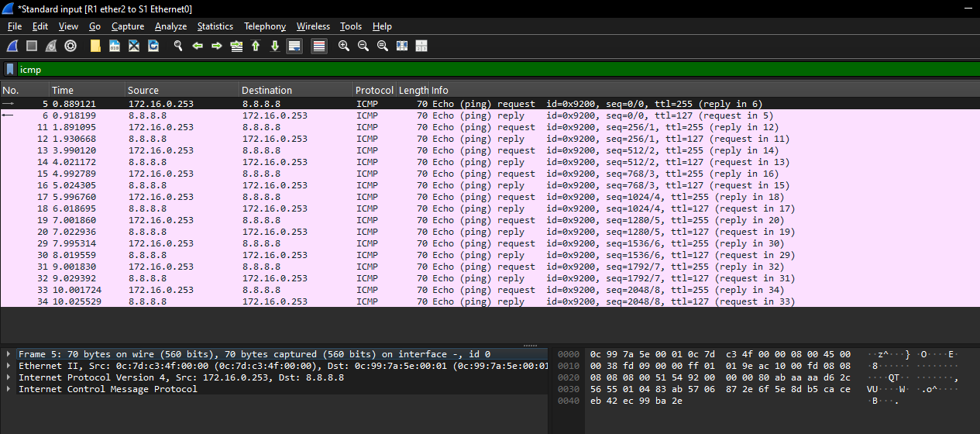The image size is (980, 434).
Task: Click the icmp display filter field
Action: click(465, 69)
